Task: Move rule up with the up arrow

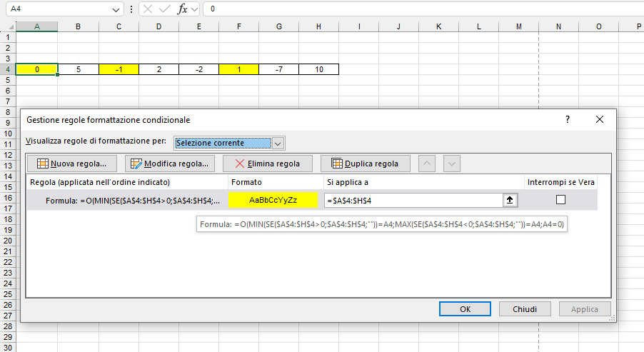Action: pyautogui.click(x=427, y=164)
